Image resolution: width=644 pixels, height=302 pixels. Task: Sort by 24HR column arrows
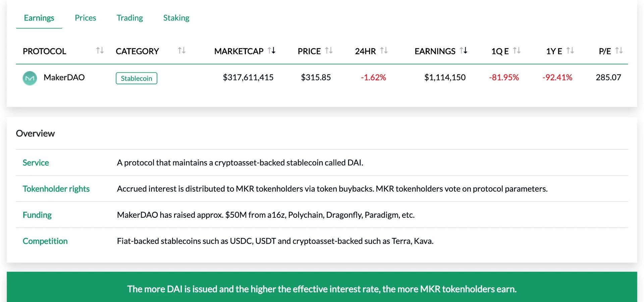click(384, 51)
